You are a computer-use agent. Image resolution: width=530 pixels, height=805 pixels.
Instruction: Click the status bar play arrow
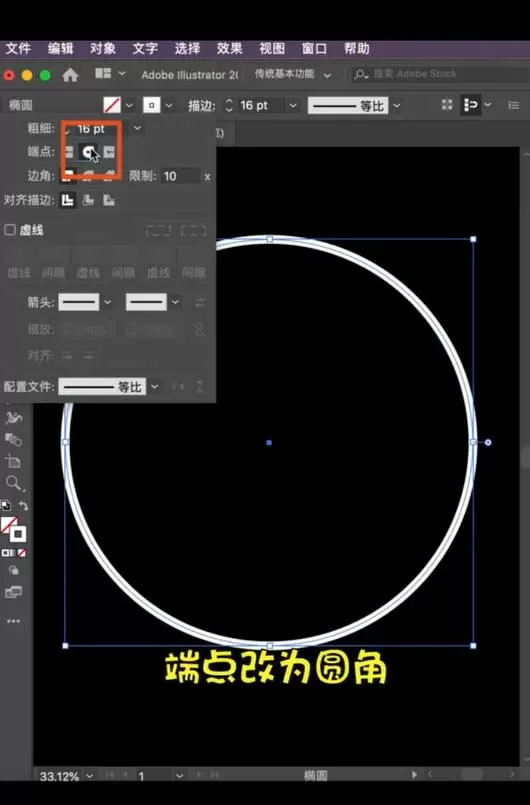[414, 774]
